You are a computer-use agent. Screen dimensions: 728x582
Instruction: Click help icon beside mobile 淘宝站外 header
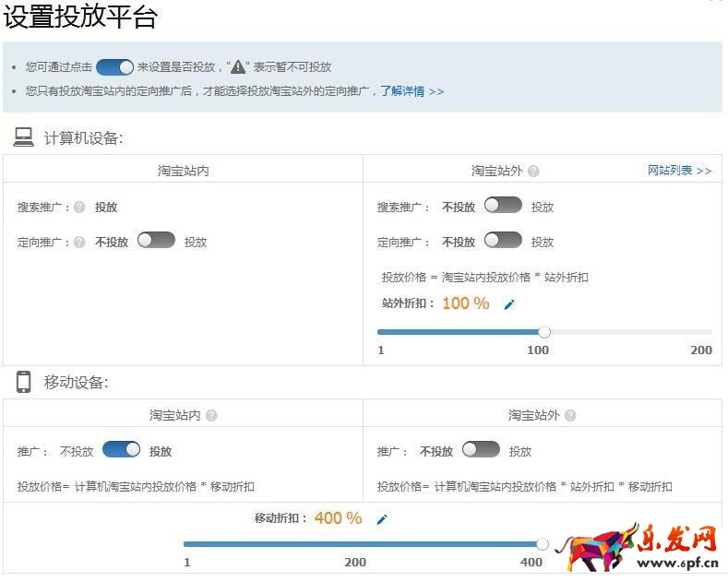click(x=571, y=416)
